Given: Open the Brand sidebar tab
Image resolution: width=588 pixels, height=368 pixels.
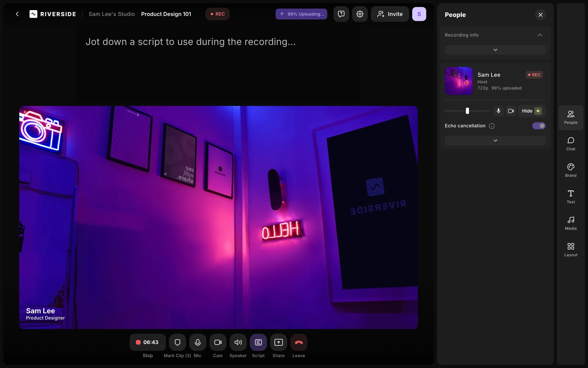Looking at the screenshot, I should point(571,170).
